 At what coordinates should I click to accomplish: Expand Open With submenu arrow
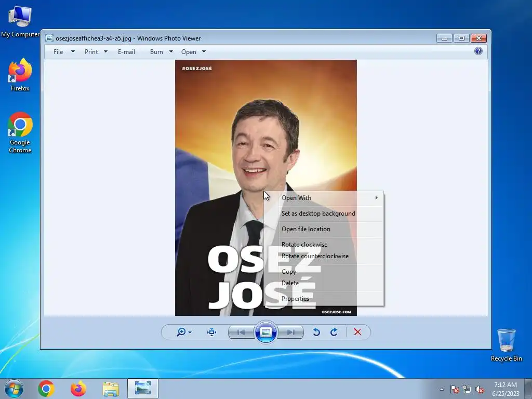[x=376, y=198]
